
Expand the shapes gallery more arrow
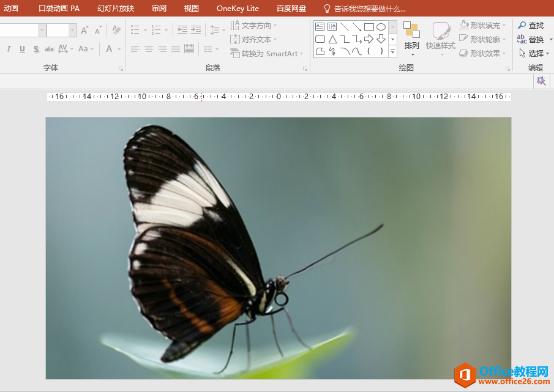392,53
